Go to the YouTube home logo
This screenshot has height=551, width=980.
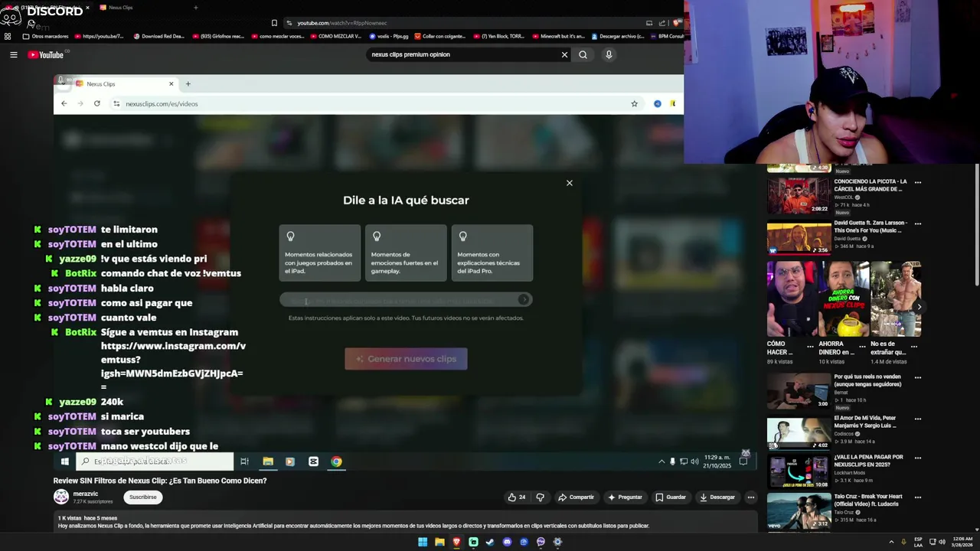tap(46, 54)
